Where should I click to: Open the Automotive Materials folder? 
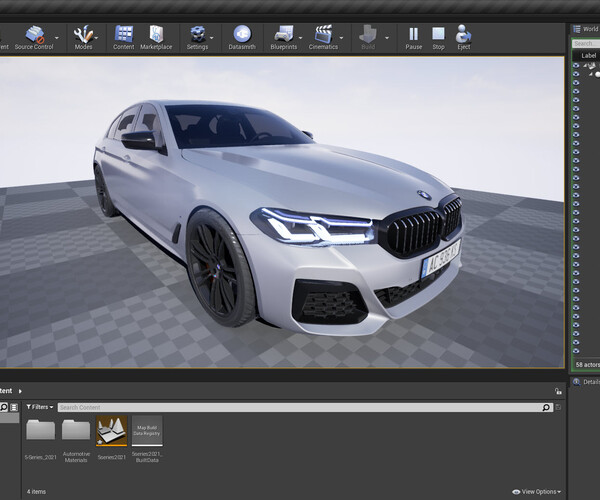pyautogui.click(x=76, y=440)
